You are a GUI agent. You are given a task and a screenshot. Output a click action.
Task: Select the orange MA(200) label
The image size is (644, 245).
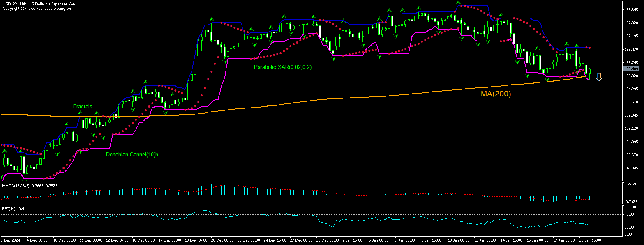(x=496, y=94)
